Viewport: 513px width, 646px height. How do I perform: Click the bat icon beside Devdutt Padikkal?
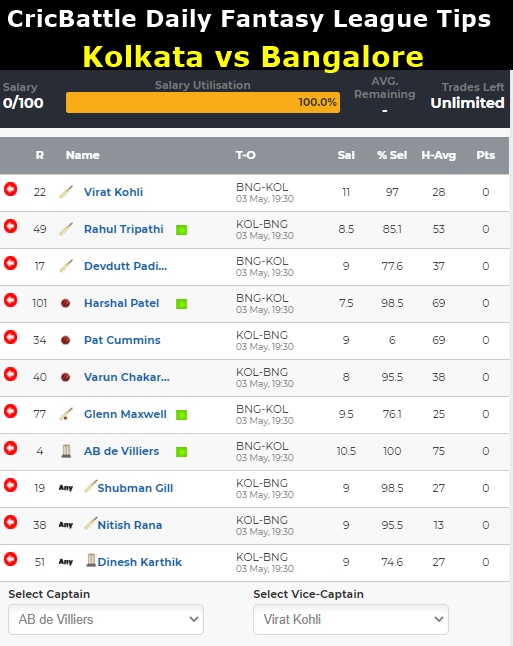point(66,266)
